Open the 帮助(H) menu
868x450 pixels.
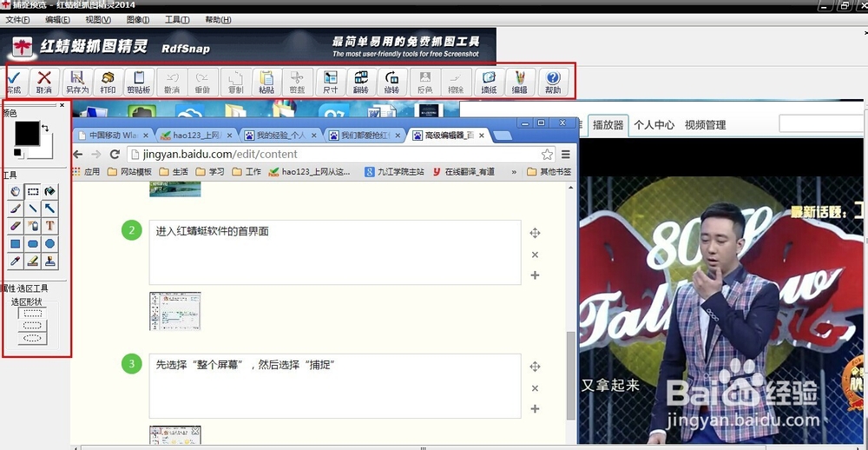pos(218,20)
